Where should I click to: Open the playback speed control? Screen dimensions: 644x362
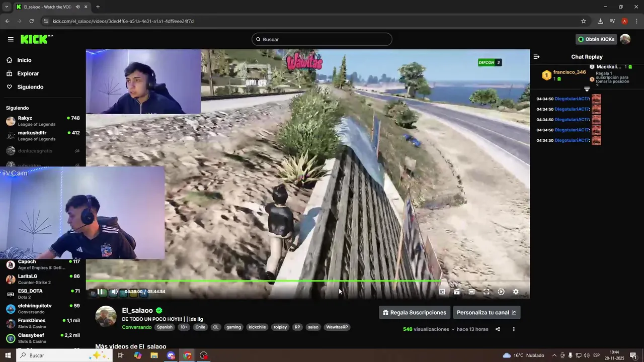point(501,292)
